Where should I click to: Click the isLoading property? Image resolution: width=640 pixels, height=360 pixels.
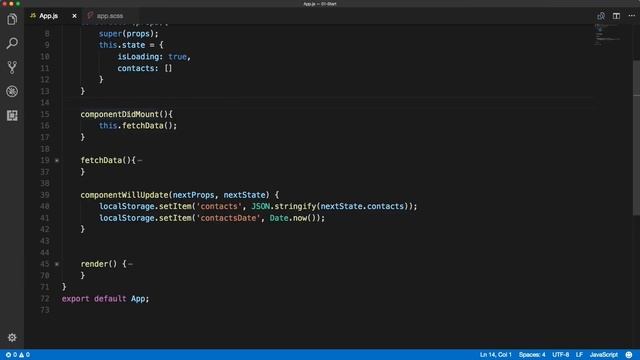[x=138, y=57]
